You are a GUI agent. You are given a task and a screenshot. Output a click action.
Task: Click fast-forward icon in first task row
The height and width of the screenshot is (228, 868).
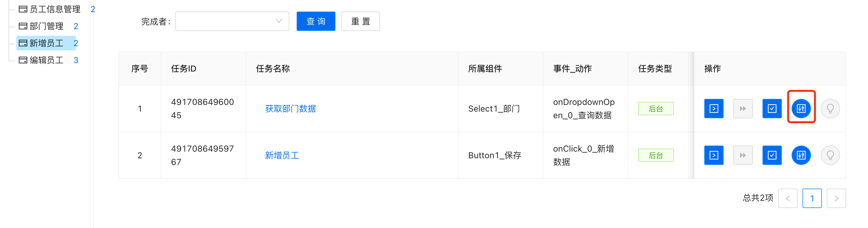click(x=743, y=109)
